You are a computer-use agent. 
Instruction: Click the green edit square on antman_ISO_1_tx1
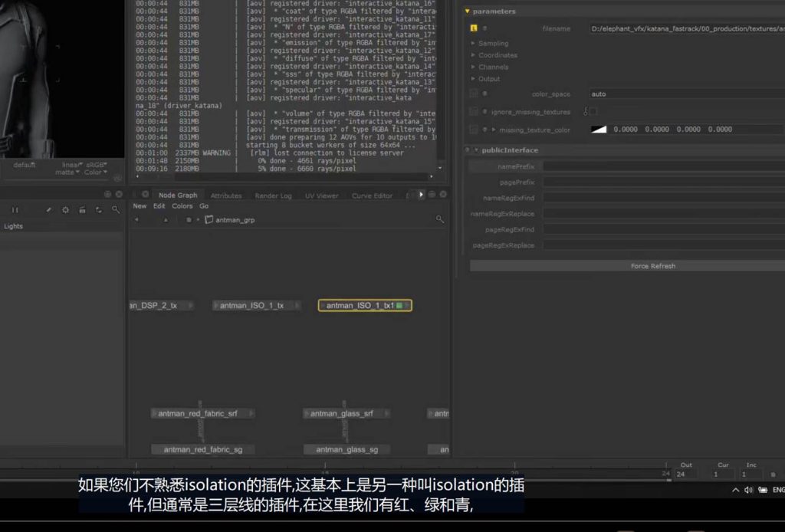(399, 306)
